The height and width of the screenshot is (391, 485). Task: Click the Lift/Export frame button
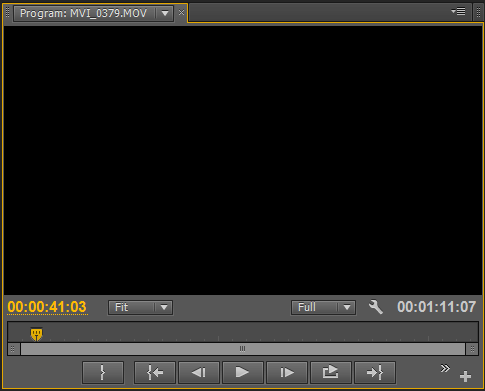coord(331,372)
